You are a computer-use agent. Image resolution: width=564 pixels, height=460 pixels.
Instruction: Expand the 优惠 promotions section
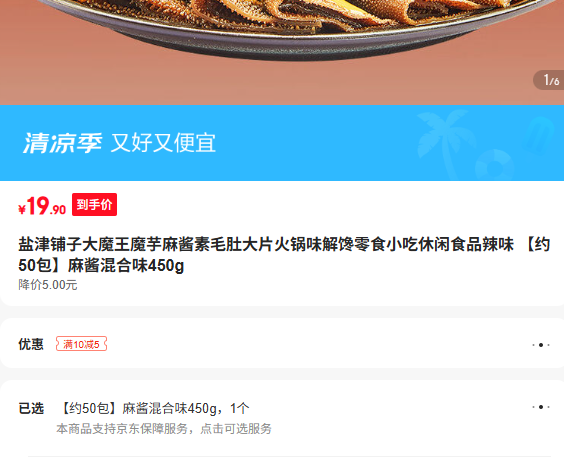coord(282,343)
